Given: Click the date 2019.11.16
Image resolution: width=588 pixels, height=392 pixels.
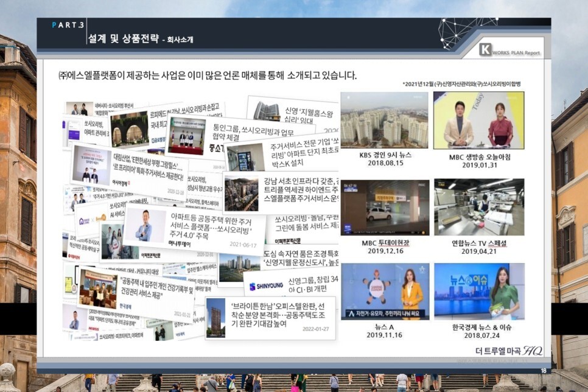Looking at the screenshot, I should click(x=384, y=335).
